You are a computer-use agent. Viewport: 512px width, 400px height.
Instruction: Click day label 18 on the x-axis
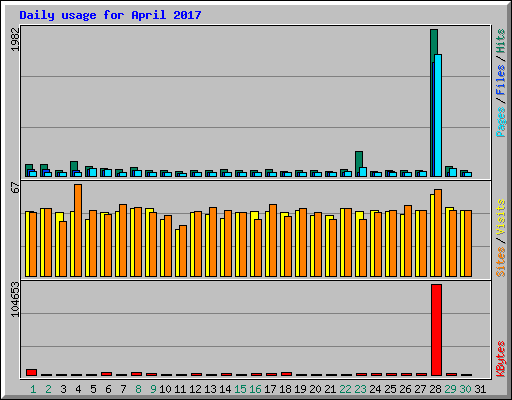[x=285, y=389]
